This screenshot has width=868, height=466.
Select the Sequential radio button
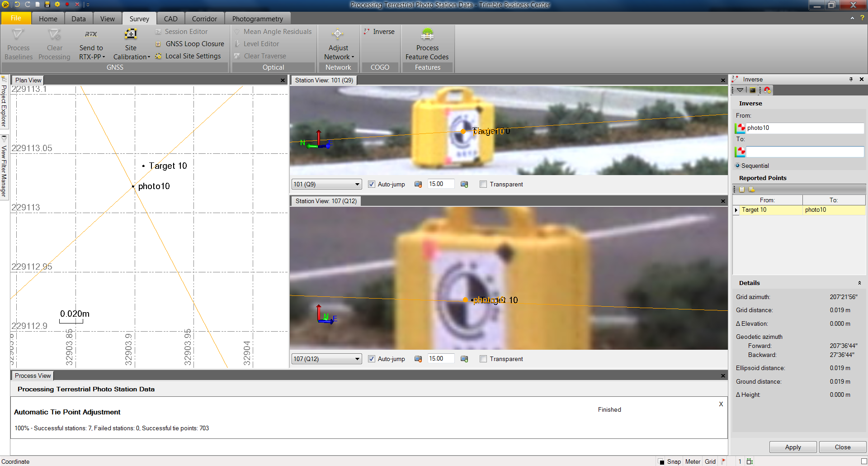[738, 166]
